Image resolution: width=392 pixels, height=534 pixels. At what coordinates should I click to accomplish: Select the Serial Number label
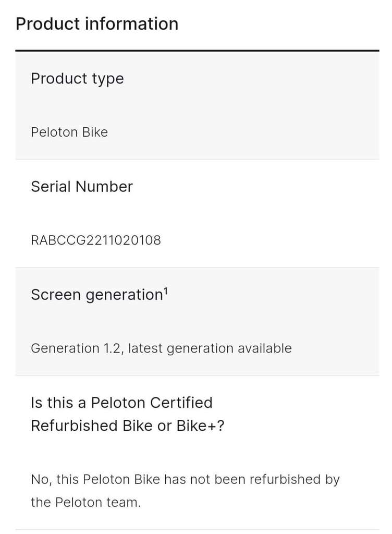[82, 187]
